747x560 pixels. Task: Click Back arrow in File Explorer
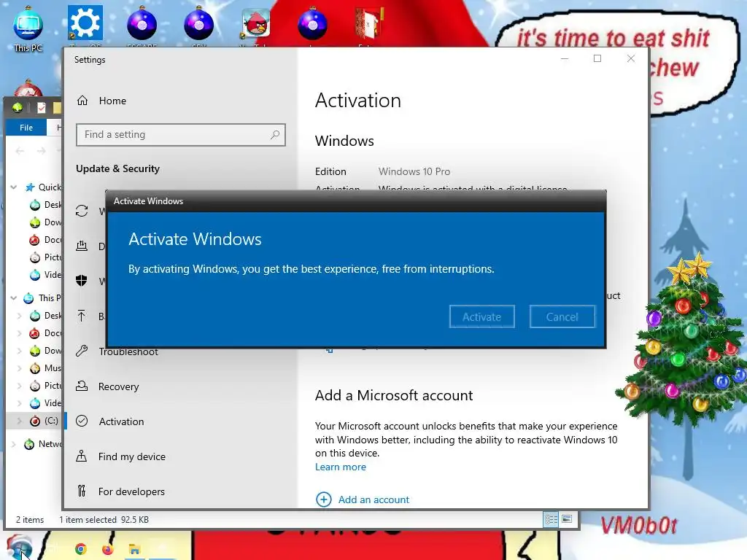20,151
